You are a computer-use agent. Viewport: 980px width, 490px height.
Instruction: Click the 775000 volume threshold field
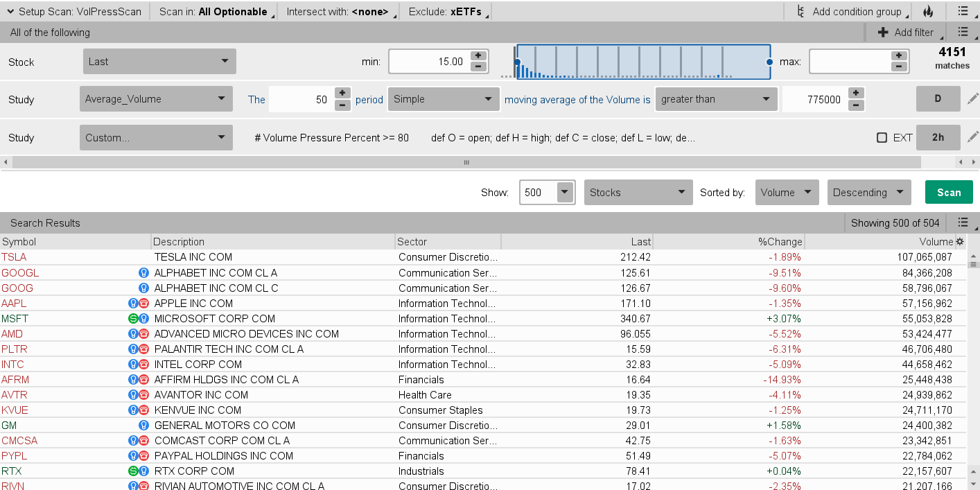click(x=815, y=99)
